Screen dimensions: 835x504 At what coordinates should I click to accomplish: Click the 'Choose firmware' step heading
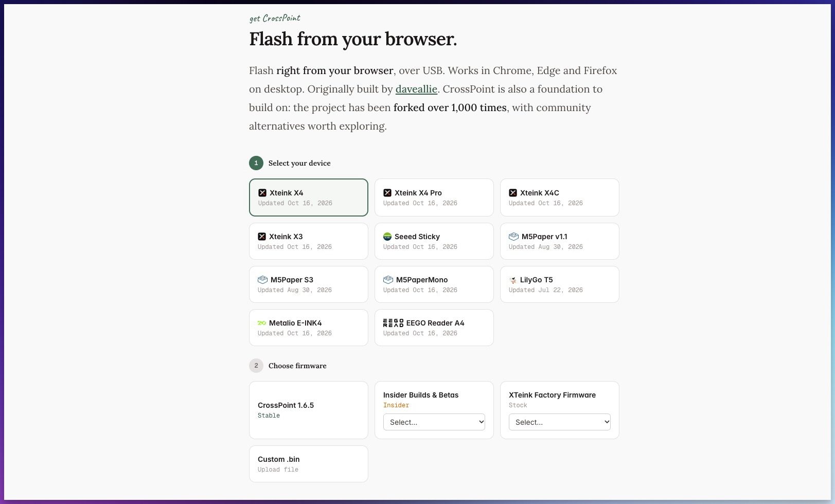(x=297, y=366)
